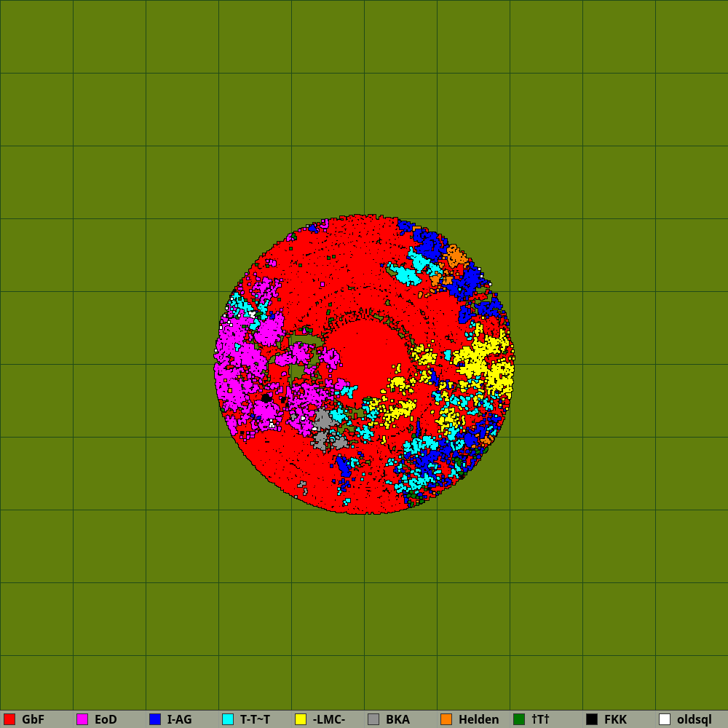The height and width of the screenshot is (728, 728).
Task: Click the black FKK legend swatch
Action: (x=592, y=719)
